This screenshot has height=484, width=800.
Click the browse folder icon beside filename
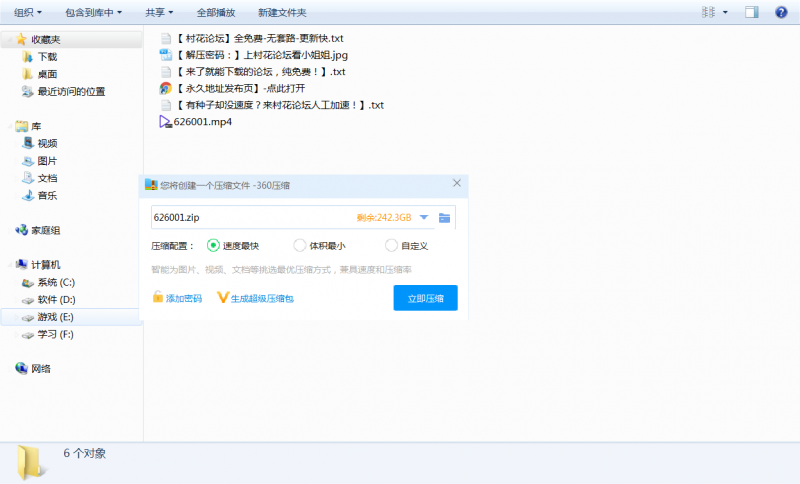click(x=445, y=218)
